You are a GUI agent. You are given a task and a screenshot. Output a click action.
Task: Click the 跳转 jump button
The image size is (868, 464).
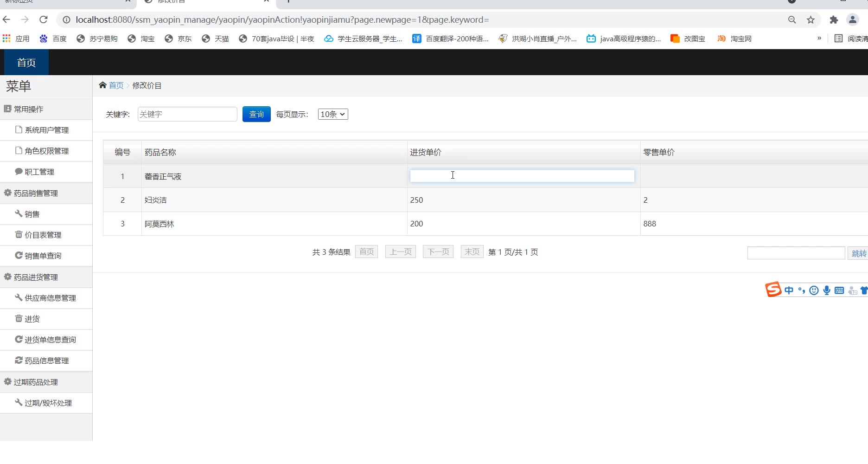coord(858,253)
